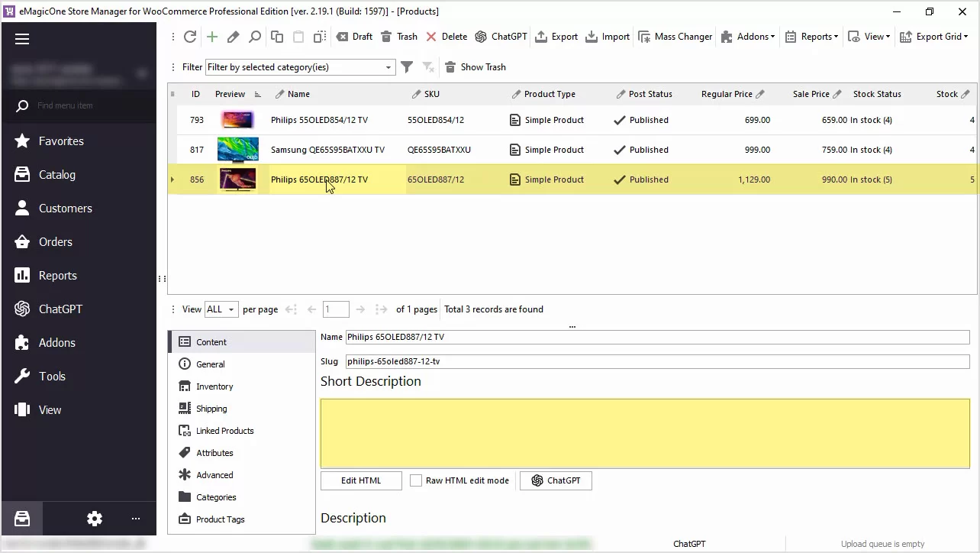Image resolution: width=980 pixels, height=553 pixels.
Task: Open the hamburger menu in the sidebar
Action: point(22,39)
